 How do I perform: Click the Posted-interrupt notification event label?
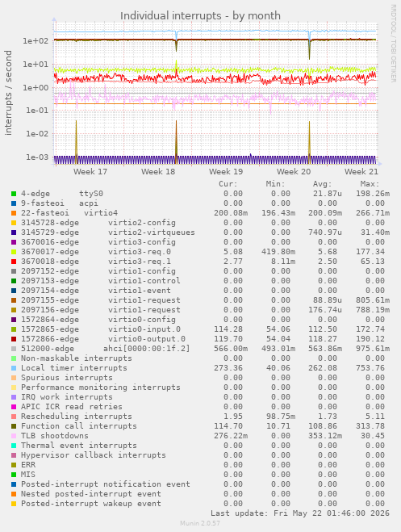[106, 484]
